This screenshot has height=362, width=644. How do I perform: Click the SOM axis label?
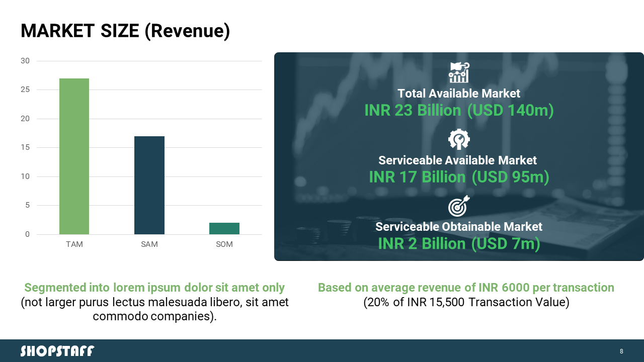(224, 244)
